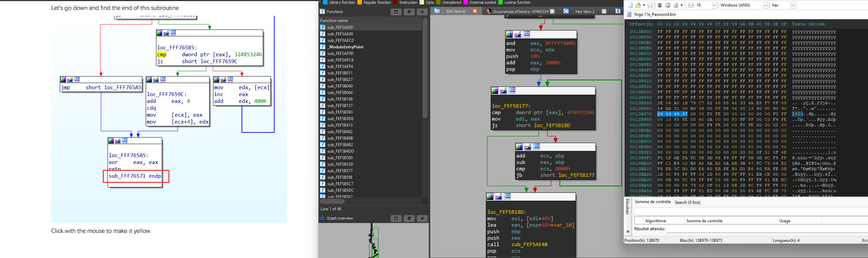Open the Search (0 fois) tab
868x258 pixels.
coord(687,202)
